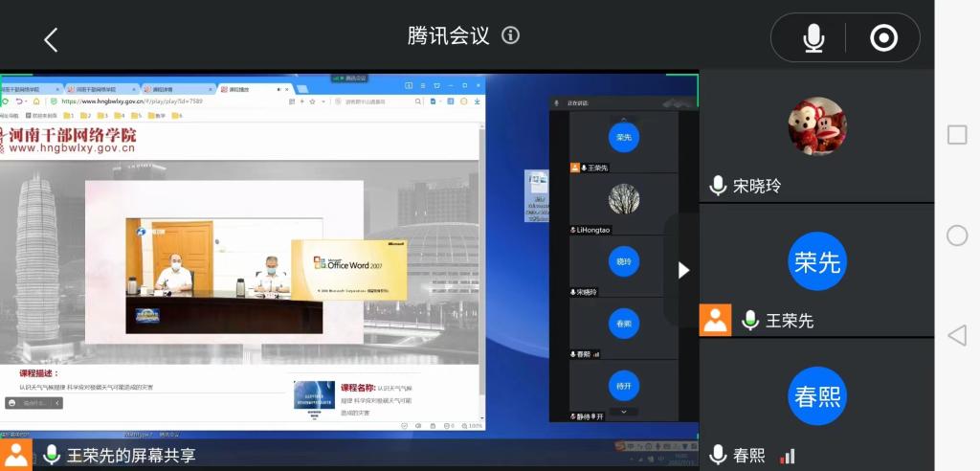Mute microphone using the top-right mic button
980x471 pixels.
813,38
